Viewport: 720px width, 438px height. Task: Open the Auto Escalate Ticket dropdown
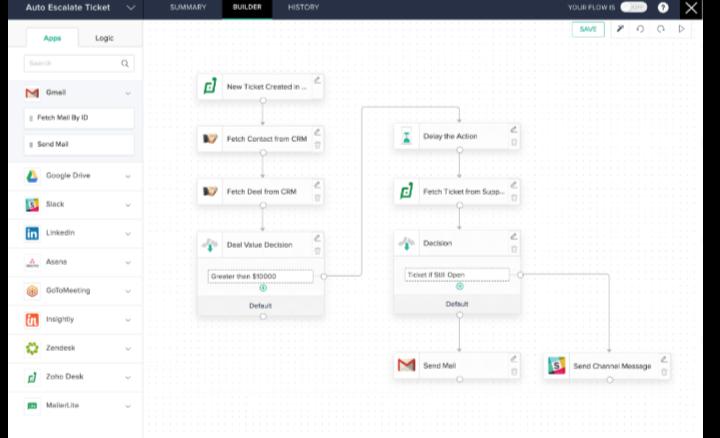click(131, 8)
